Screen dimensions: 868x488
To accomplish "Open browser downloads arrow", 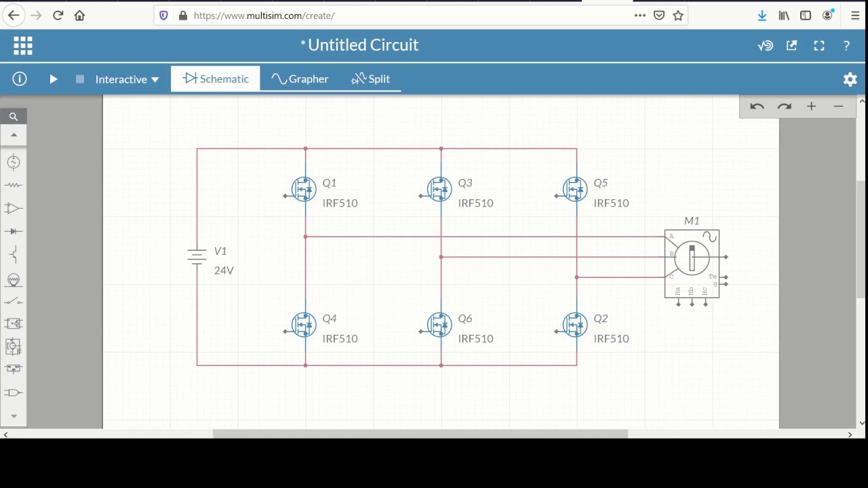I will [762, 15].
